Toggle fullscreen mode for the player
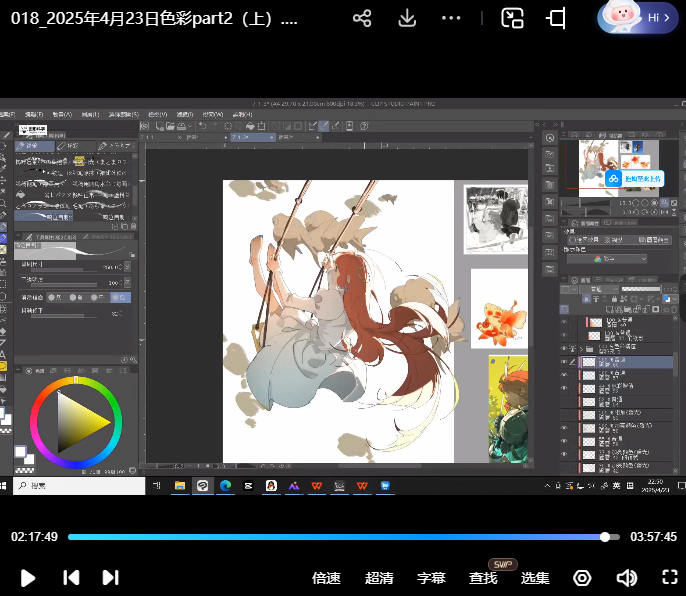686x596 pixels. pos(670,577)
